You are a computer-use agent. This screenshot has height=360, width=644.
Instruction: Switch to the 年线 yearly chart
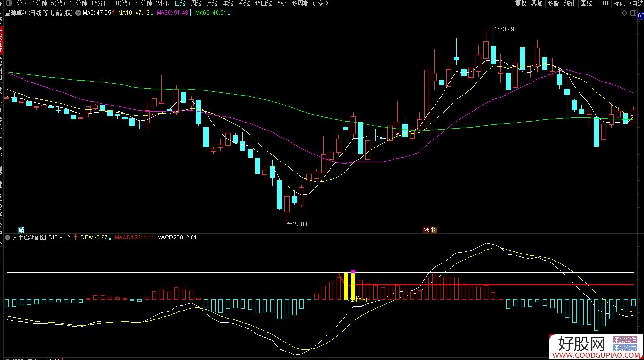coord(228,3)
